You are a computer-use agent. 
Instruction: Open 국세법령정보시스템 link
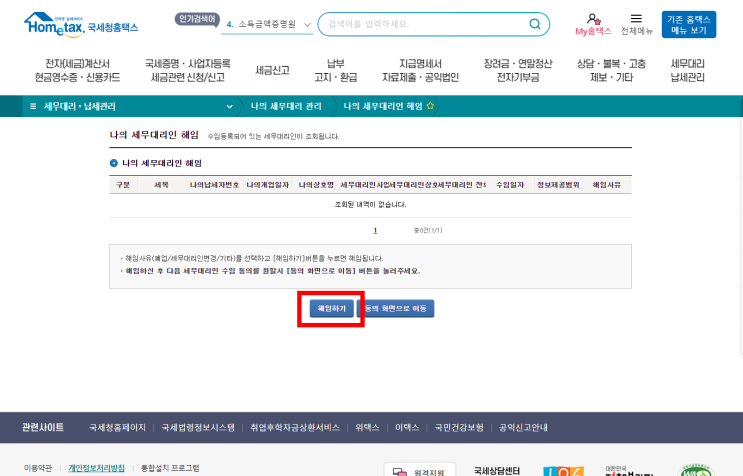pos(198,428)
